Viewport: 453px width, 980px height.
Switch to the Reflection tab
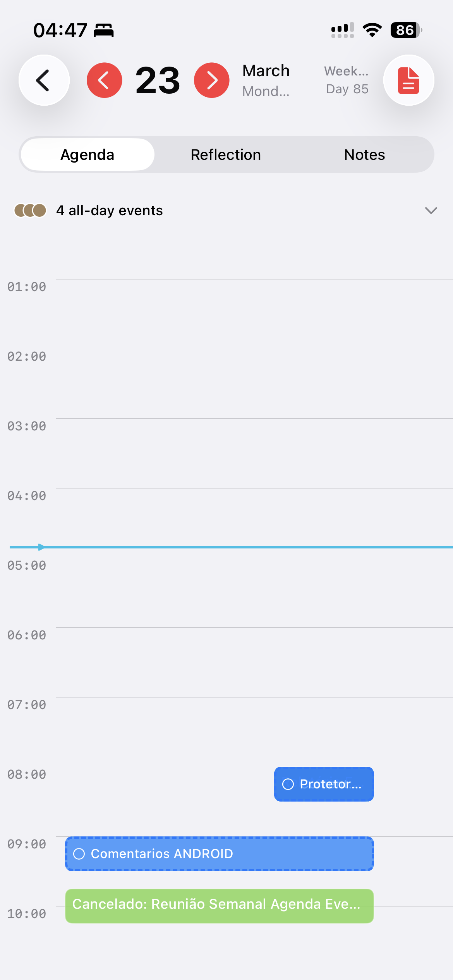(x=226, y=155)
